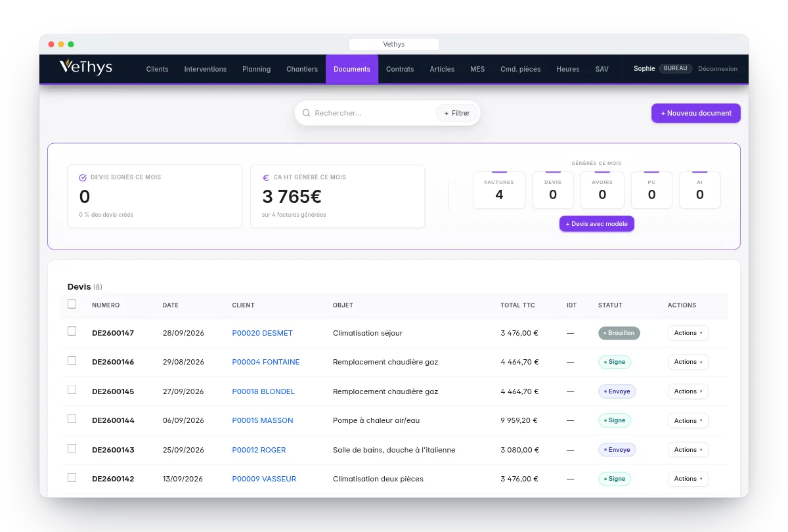Click the STATUT column header
This screenshot has height=532, width=788.
610,305
